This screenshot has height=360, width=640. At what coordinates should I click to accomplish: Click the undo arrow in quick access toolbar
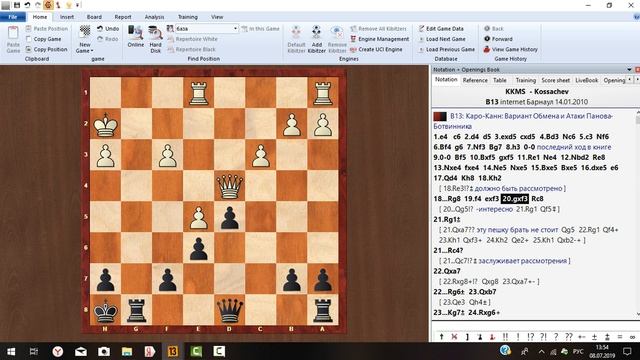coord(27,5)
